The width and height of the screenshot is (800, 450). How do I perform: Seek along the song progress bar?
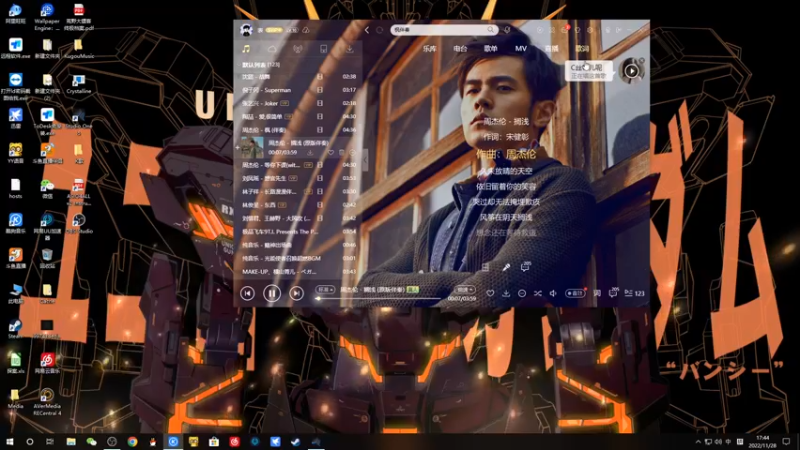click(378, 298)
